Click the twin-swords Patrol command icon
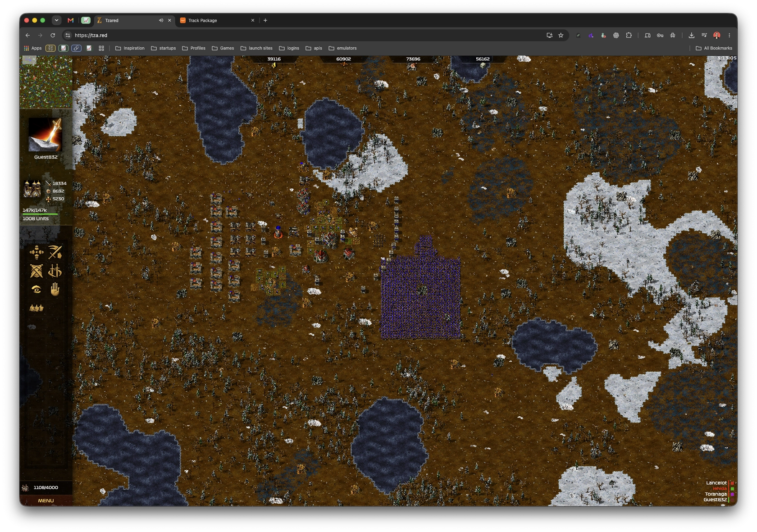This screenshot has height=532, width=757. (55, 271)
